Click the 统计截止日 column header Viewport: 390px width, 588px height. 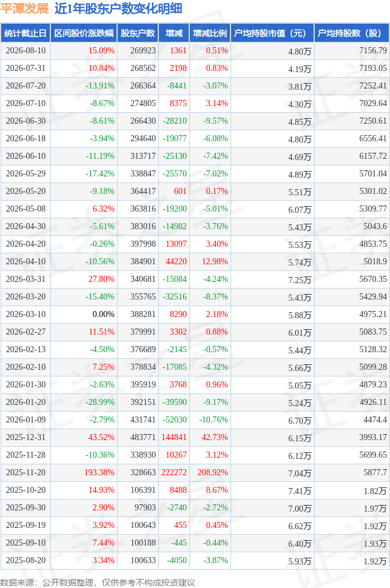click(x=25, y=33)
